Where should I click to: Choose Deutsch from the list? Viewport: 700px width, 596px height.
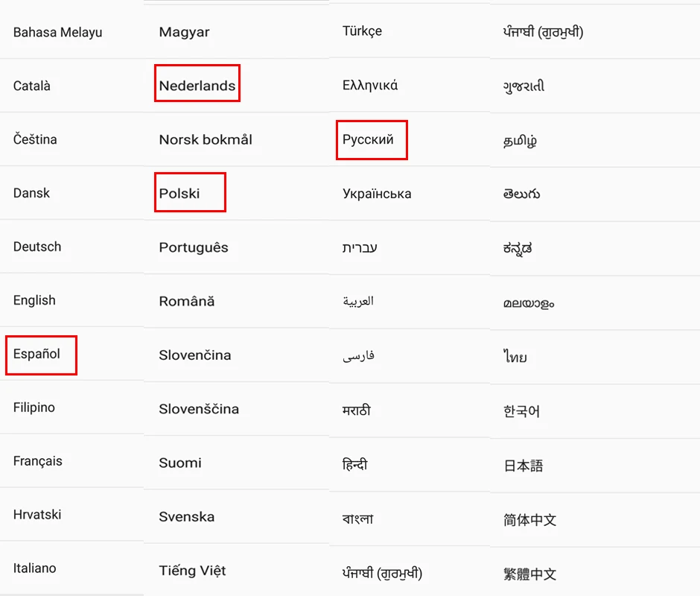point(37,247)
